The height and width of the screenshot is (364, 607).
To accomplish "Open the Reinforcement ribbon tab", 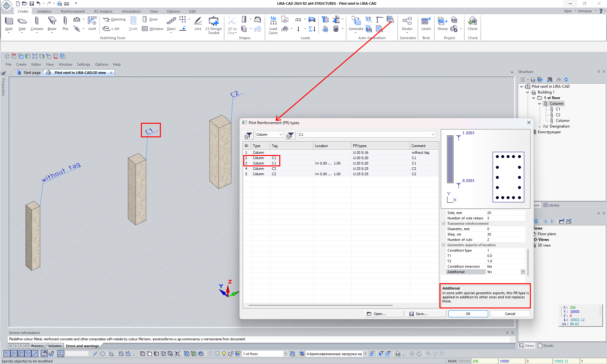I will click(73, 11).
